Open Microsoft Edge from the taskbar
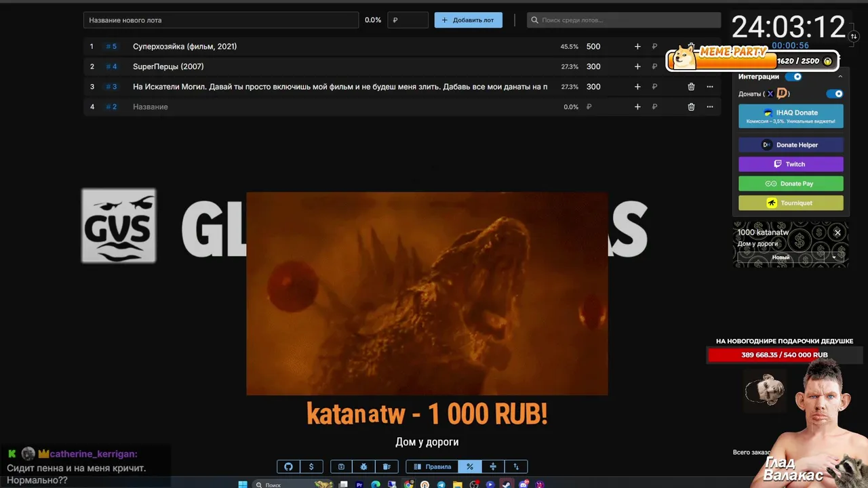 point(376,485)
